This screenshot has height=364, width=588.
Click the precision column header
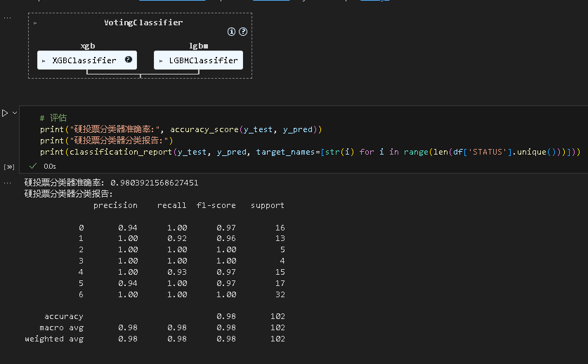115,205
